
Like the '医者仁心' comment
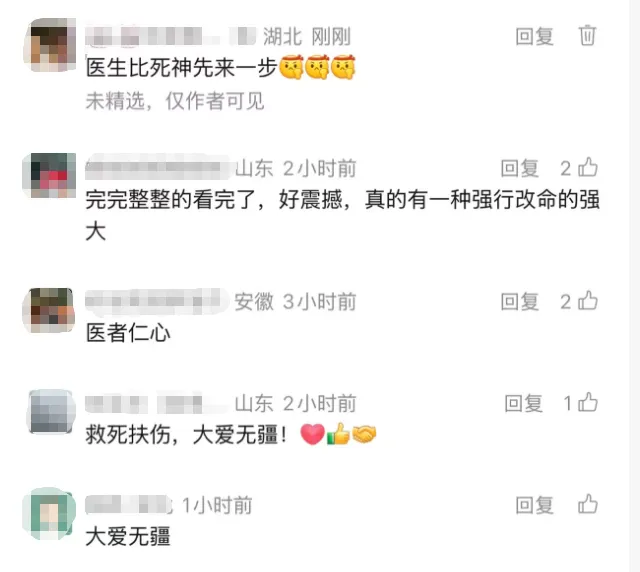click(x=588, y=301)
